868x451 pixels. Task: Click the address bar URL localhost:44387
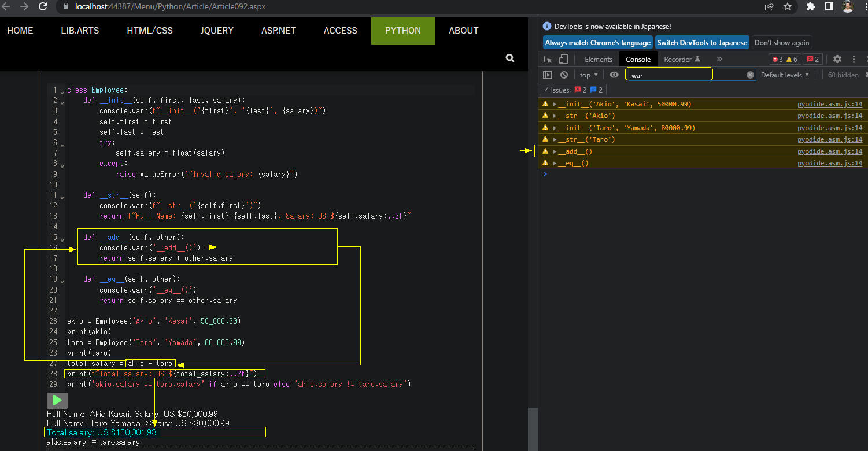pos(171,7)
